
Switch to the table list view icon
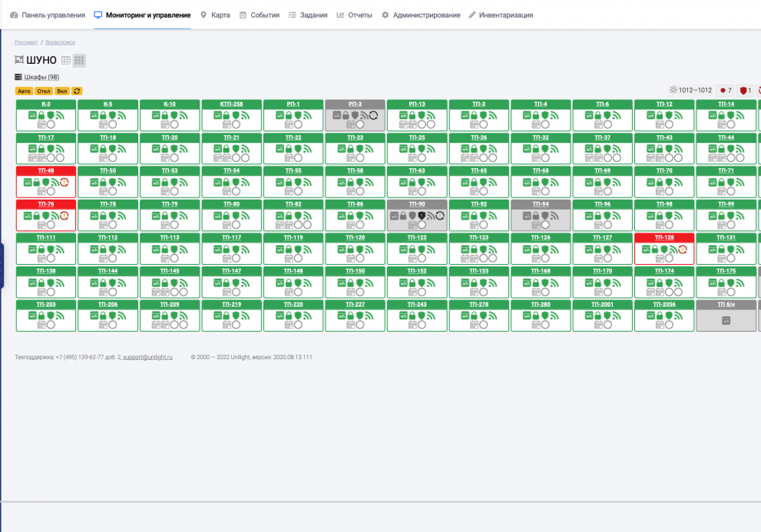coord(66,60)
